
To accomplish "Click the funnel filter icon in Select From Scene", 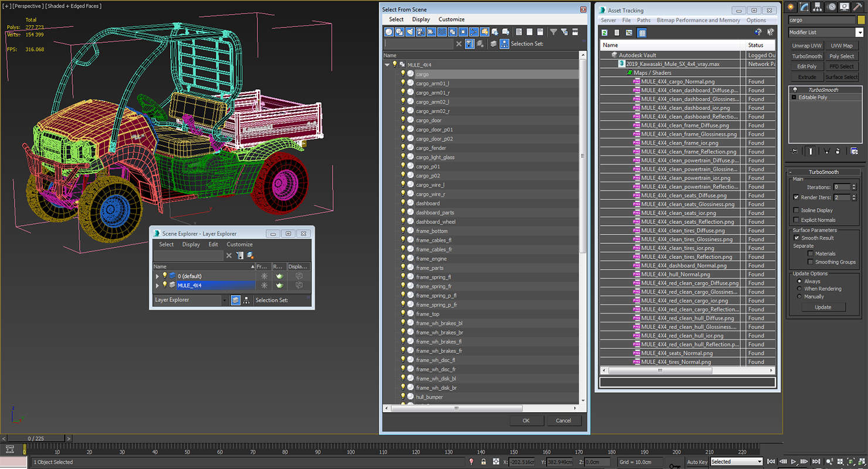I will 553,32.
